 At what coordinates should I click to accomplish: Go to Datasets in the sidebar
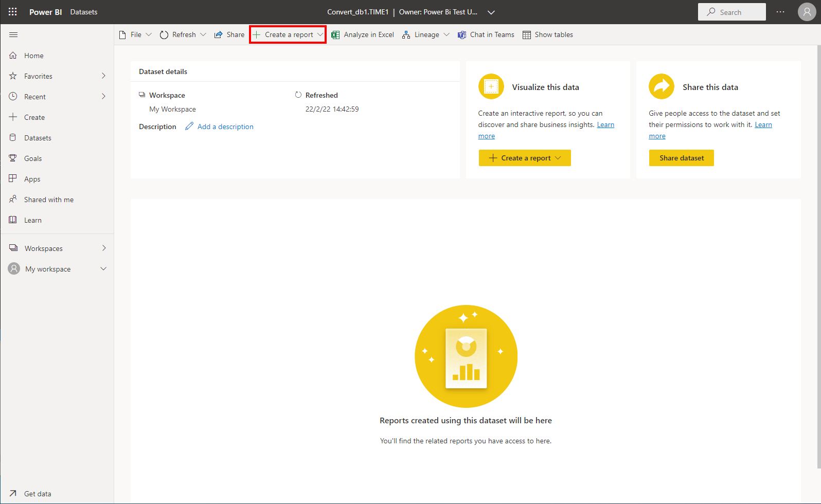point(38,138)
